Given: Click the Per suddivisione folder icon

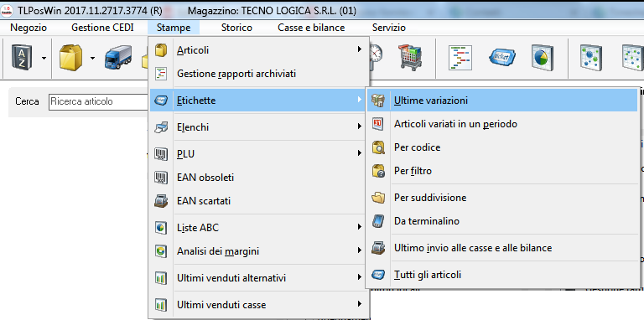Looking at the screenshot, I should coord(378,198).
